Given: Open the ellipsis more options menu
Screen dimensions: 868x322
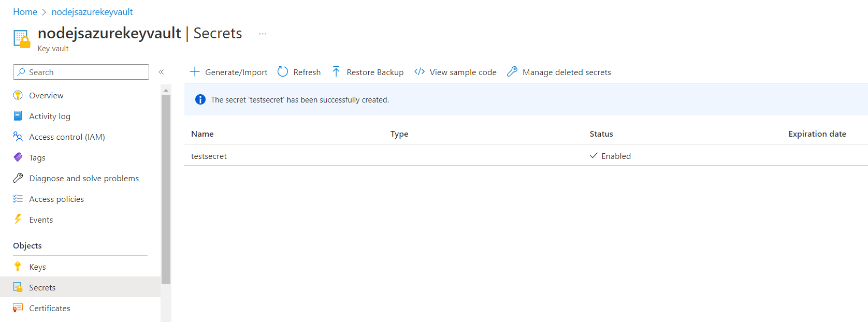Looking at the screenshot, I should point(263,34).
